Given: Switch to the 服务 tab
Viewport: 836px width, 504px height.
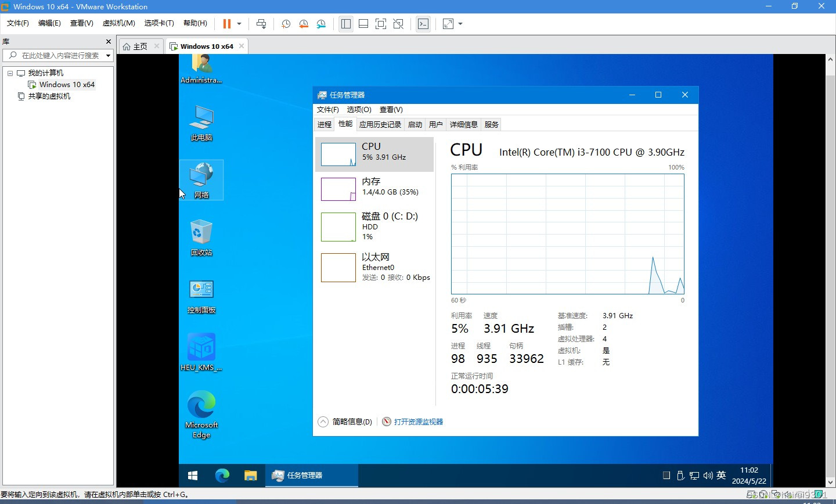Looking at the screenshot, I should (x=491, y=125).
